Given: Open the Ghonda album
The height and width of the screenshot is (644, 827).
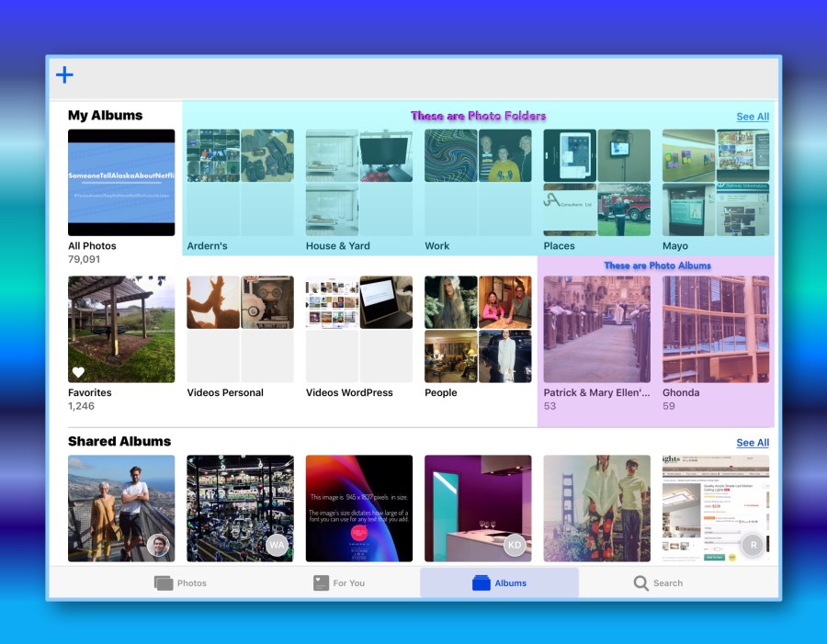Looking at the screenshot, I should (x=716, y=330).
